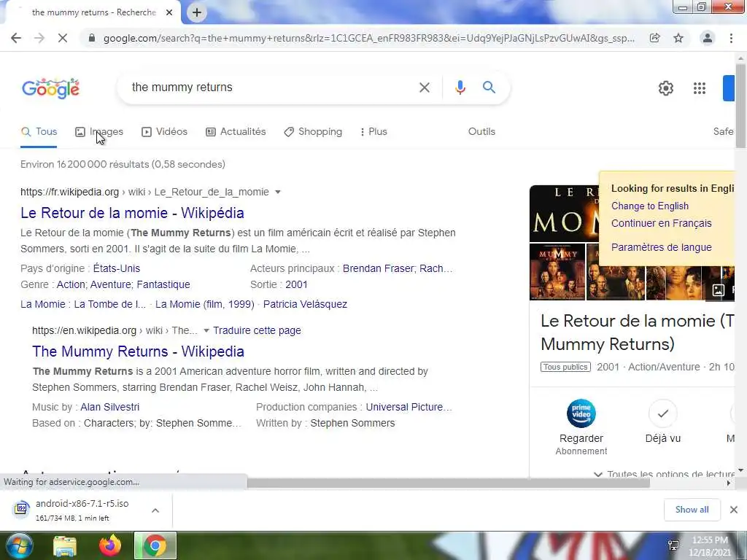Launch Firefox from the taskbar
The image size is (747, 560).
(110, 545)
